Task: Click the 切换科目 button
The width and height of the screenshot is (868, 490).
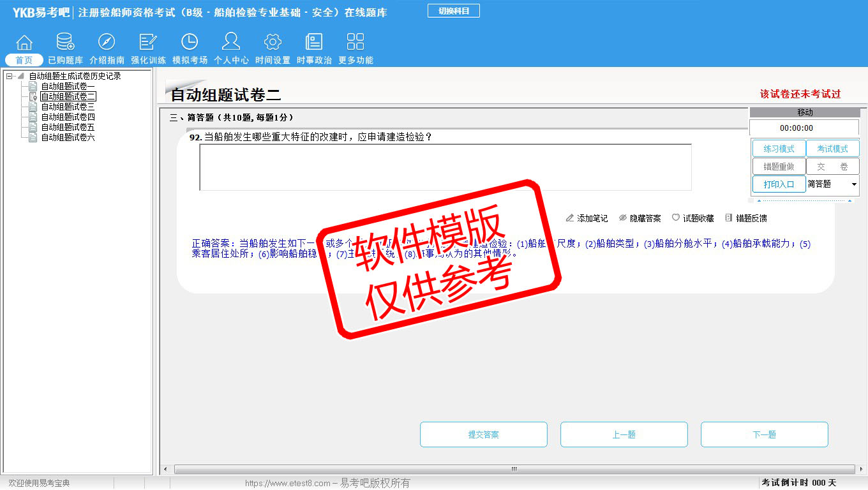Action: (x=454, y=11)
